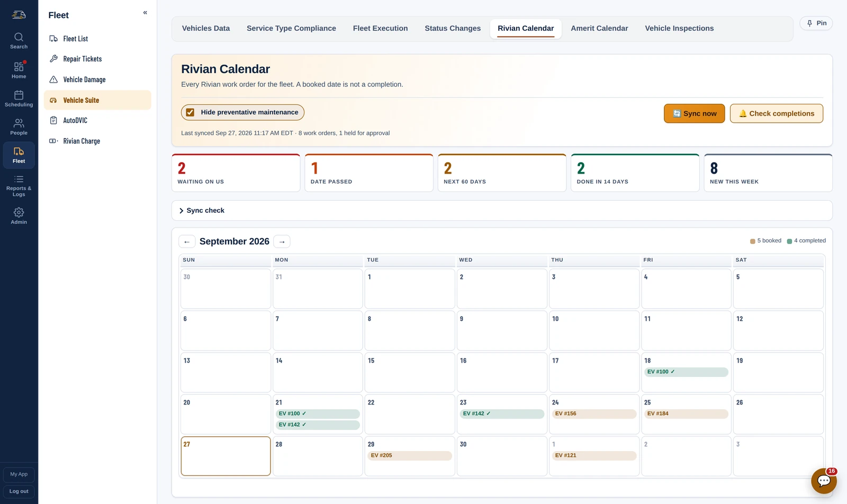Viewport: 847px width, 504px height.
Task: Select the Rivian Calendar tab
Action: (x=526, y=29)
